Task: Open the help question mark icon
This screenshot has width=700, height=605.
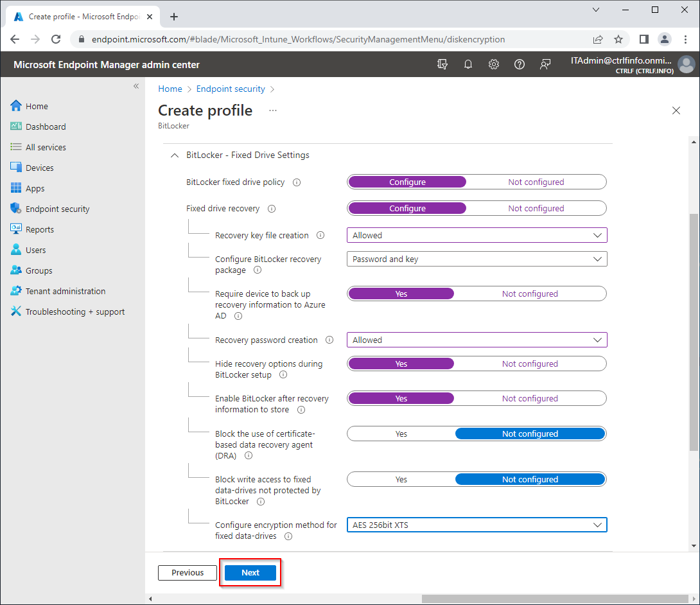Action: [519, 64]
